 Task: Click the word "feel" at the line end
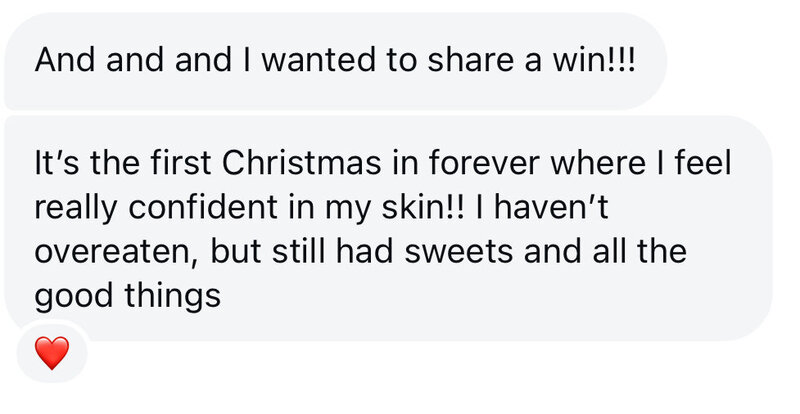click(701, 162)
